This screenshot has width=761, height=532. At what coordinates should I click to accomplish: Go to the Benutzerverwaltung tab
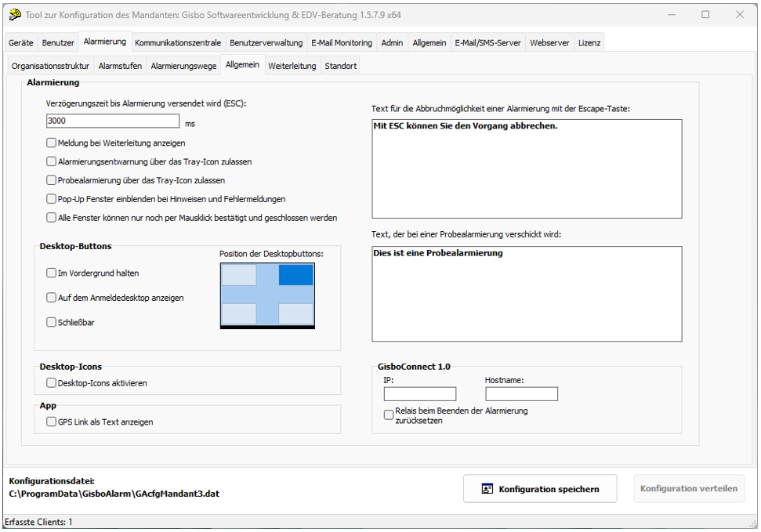(266, 43)
